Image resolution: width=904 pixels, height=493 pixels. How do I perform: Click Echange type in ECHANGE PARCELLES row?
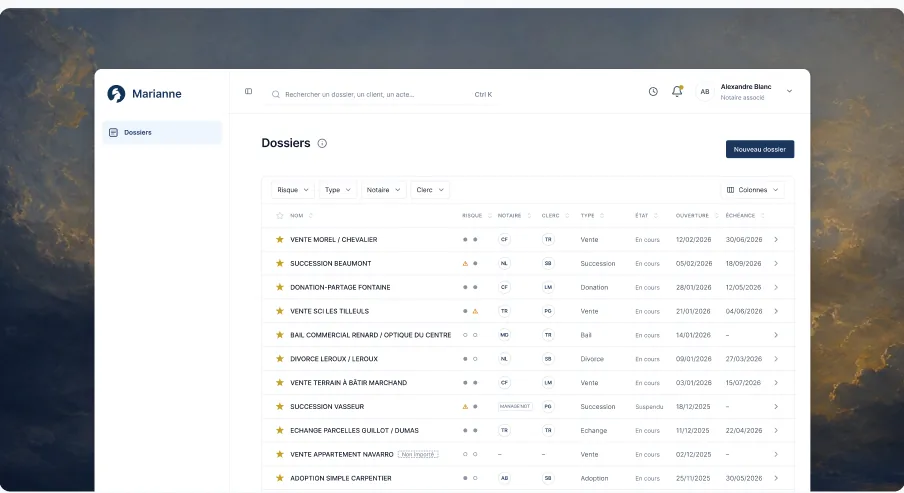click(x=593, y=430)
